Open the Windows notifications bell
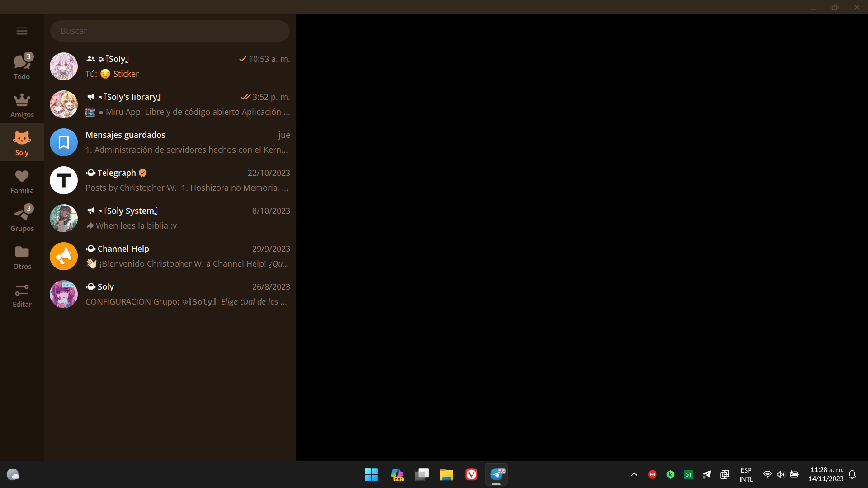The width and height of the screenshot is (868, 488). click(852, 474)
